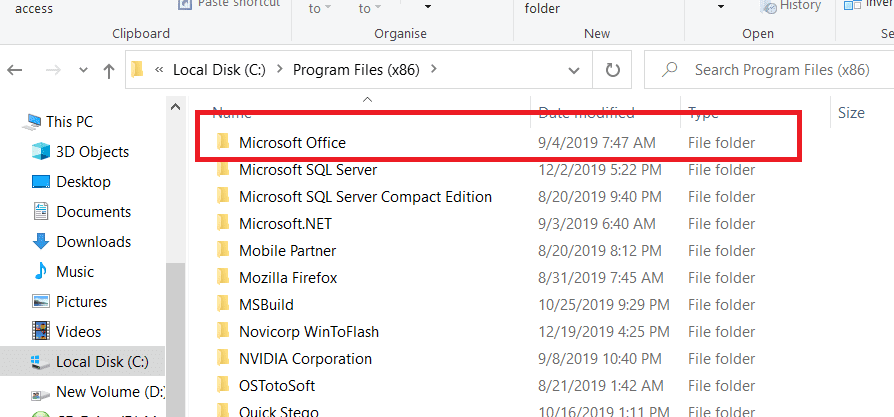This screenshot has width=894, height=417.
Task: Click folder icon beside Mozilla Firefox
Action: coord(223,277)
